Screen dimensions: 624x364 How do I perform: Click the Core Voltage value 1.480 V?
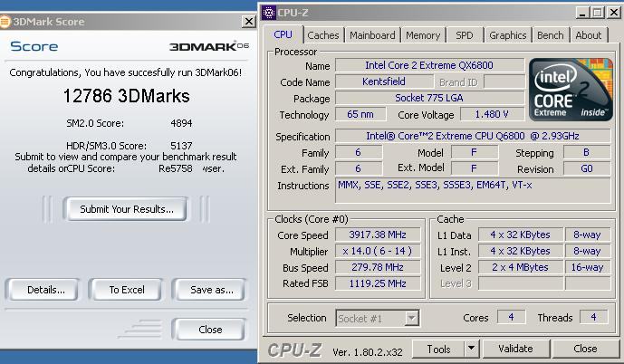coord(492,114)
